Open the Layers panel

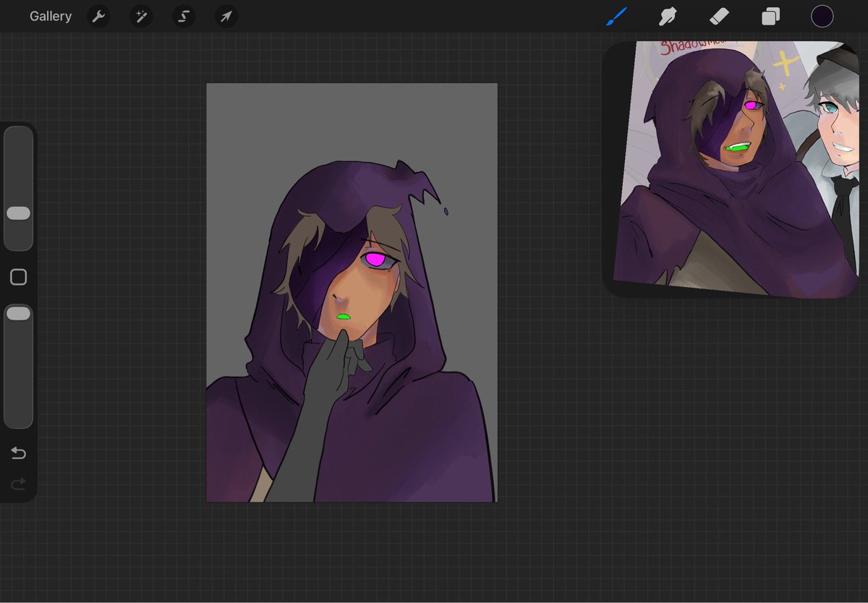coord(770,16)
